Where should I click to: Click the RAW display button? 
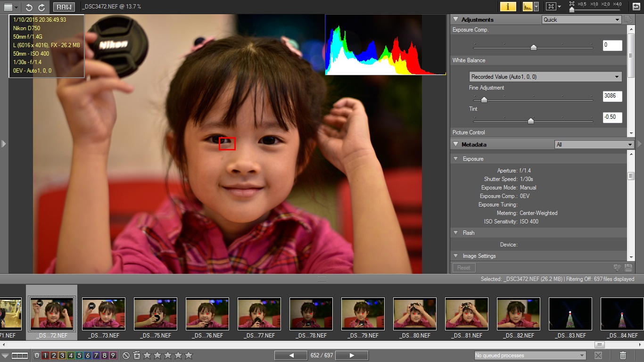pyautogui.click(x=64, y=7)
